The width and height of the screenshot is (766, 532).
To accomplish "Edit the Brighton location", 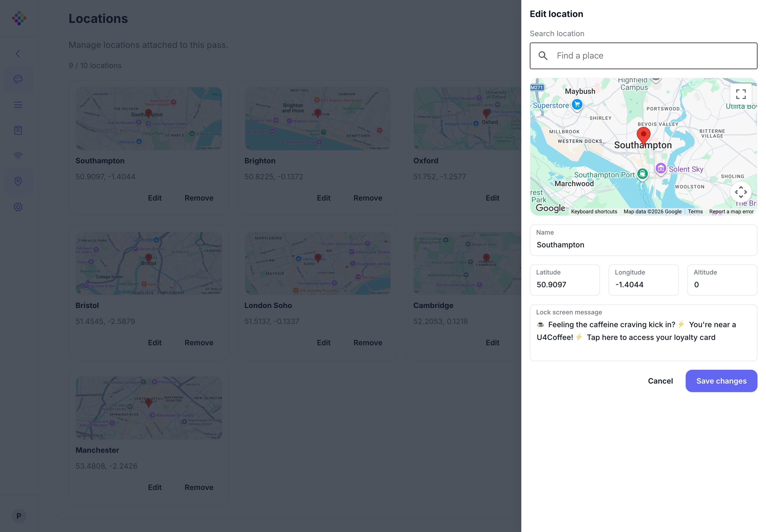I will click(x=323, y=198).
